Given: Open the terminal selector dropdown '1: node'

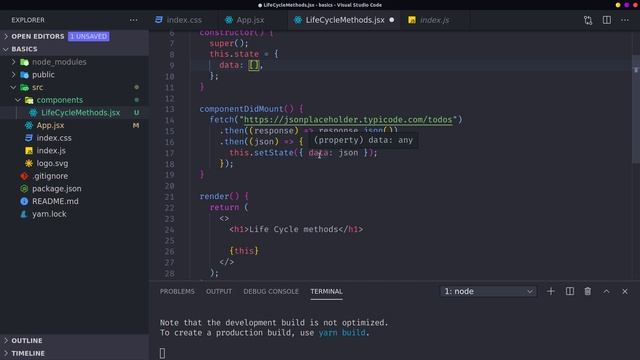Looking at the screenshot, I should click(488, 291).
